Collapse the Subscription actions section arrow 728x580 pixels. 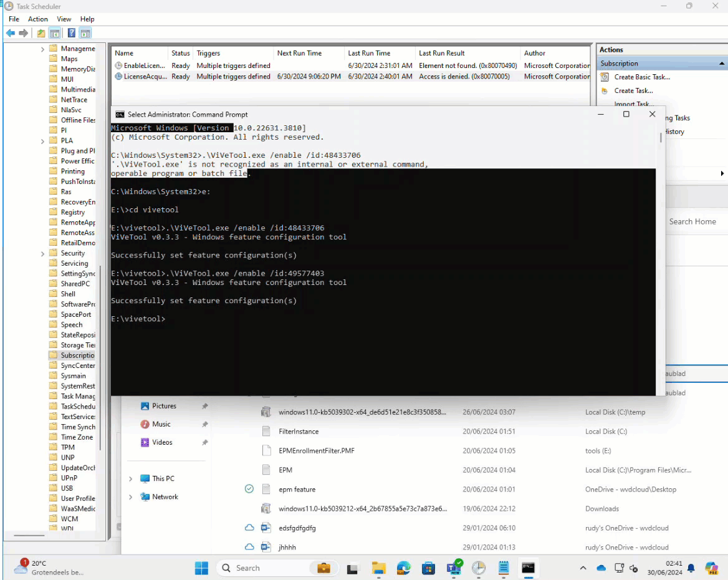pyautogui.click(x=722, y=63)
